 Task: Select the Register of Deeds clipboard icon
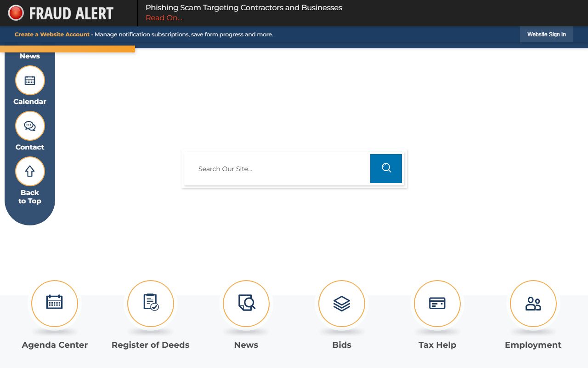(151, 304)
